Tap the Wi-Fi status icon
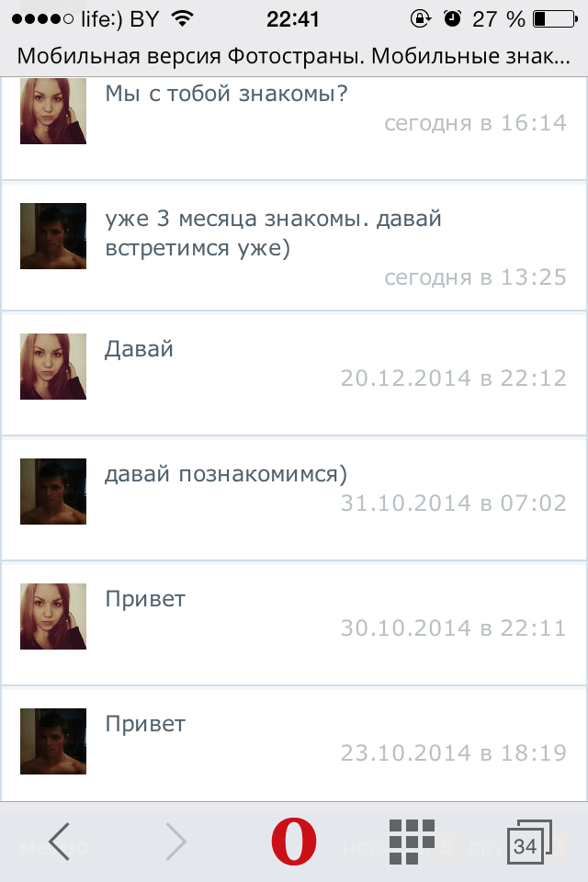The width and height of the screenshot is (588, 882). coord(182,19)
